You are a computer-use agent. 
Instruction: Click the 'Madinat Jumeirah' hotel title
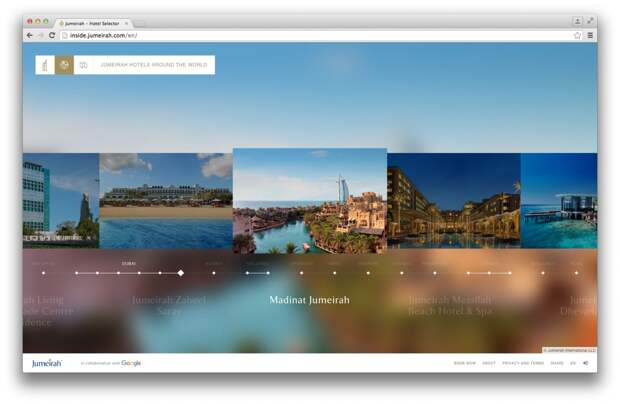(x=310, y=300)
